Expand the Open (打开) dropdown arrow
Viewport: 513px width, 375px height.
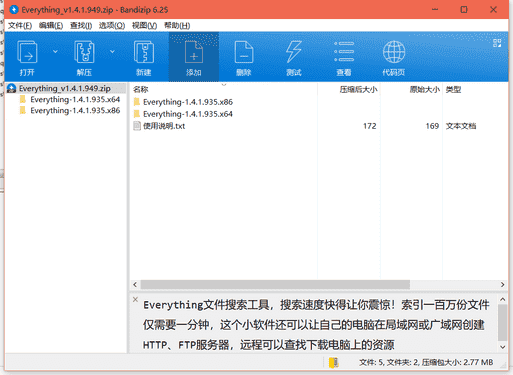click(55, 52)
